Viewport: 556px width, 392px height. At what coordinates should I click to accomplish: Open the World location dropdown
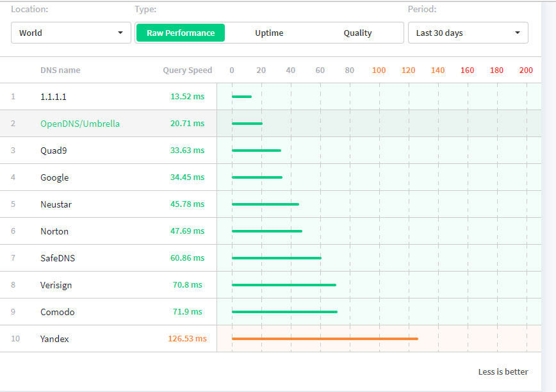point(71,33)
